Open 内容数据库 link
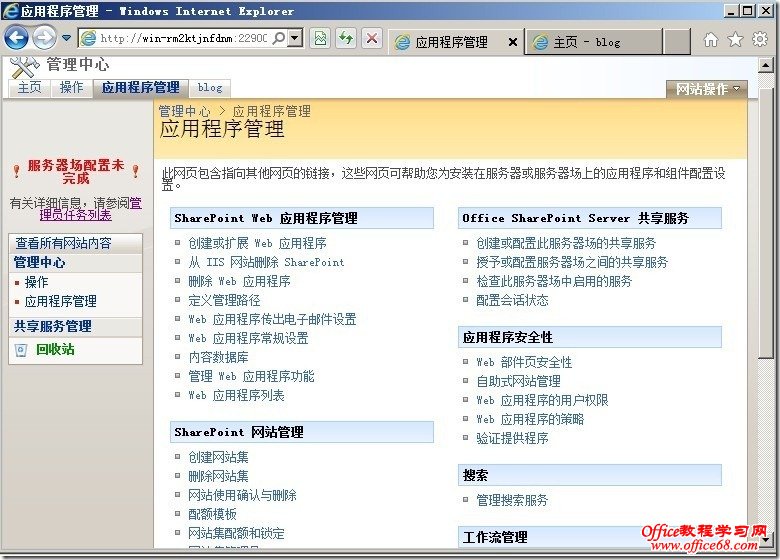The image size is (780, 560). pos(218,357)
